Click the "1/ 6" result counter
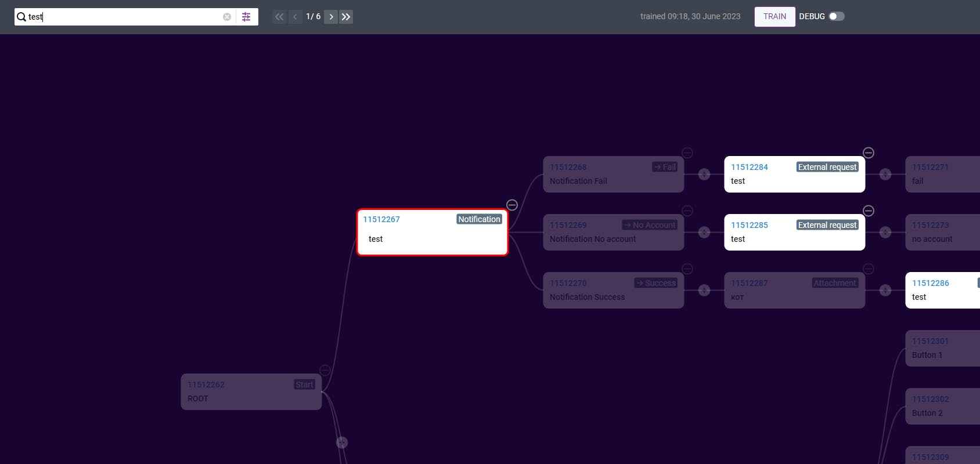The height and width of the screenshot is (464, 980). click(x=314, y=17)
